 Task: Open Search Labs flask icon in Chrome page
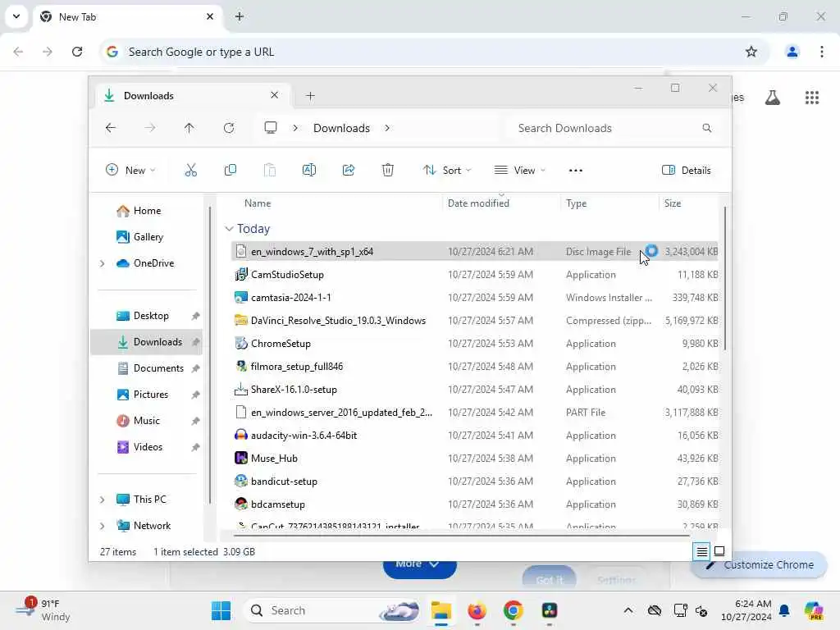pos(773,98)
